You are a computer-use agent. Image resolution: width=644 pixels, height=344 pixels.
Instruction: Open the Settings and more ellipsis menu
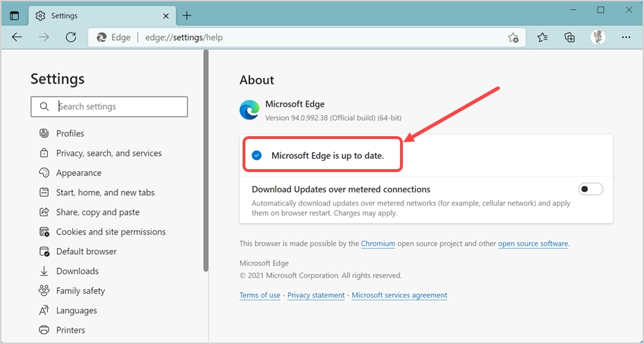[x=626, y=37]
